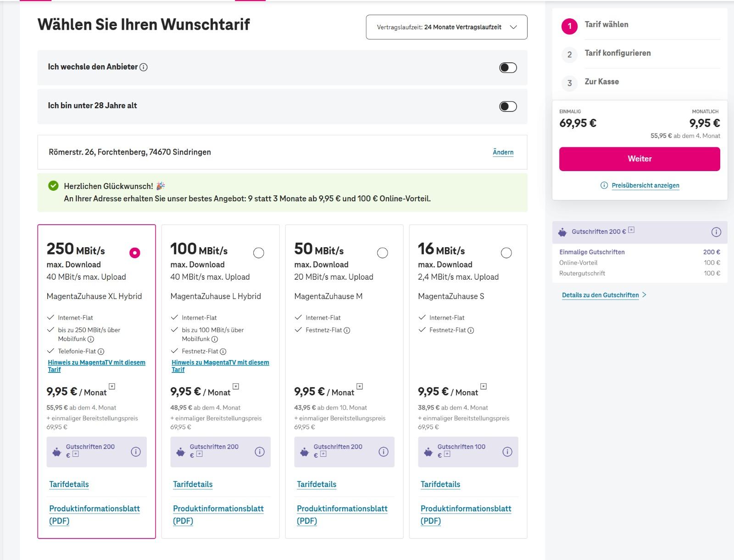Select the 100 MBit/s tariff radio button
Viewport: 734px width, 560px height.
pyautogui.click(x=259, y=253)
